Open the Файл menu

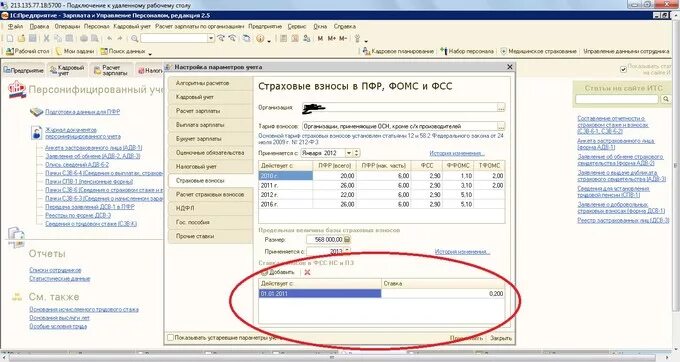point(15,26)
